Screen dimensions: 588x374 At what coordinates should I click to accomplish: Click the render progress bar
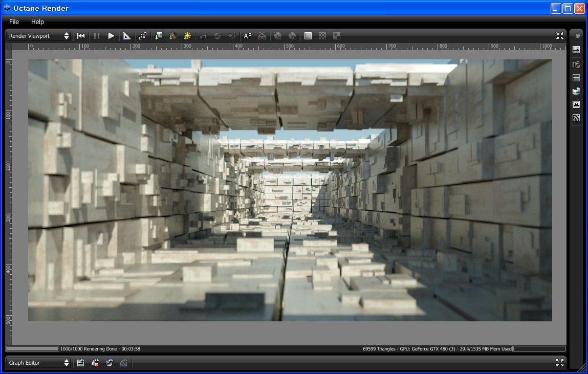[x=33, y=348]
